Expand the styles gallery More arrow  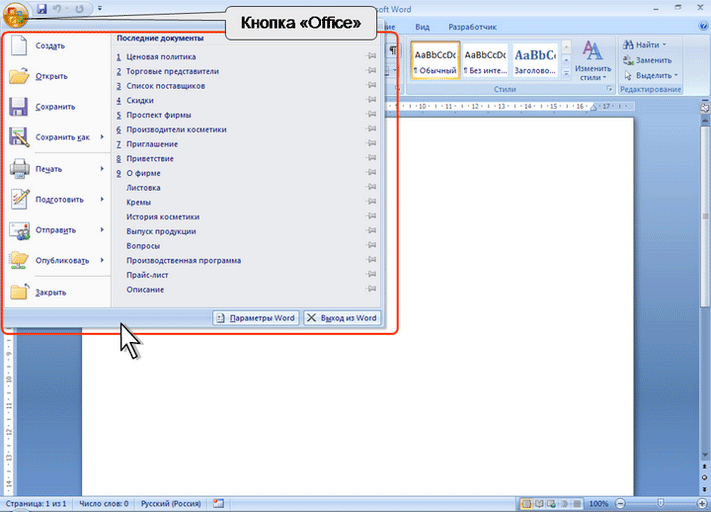pos(566,73)
